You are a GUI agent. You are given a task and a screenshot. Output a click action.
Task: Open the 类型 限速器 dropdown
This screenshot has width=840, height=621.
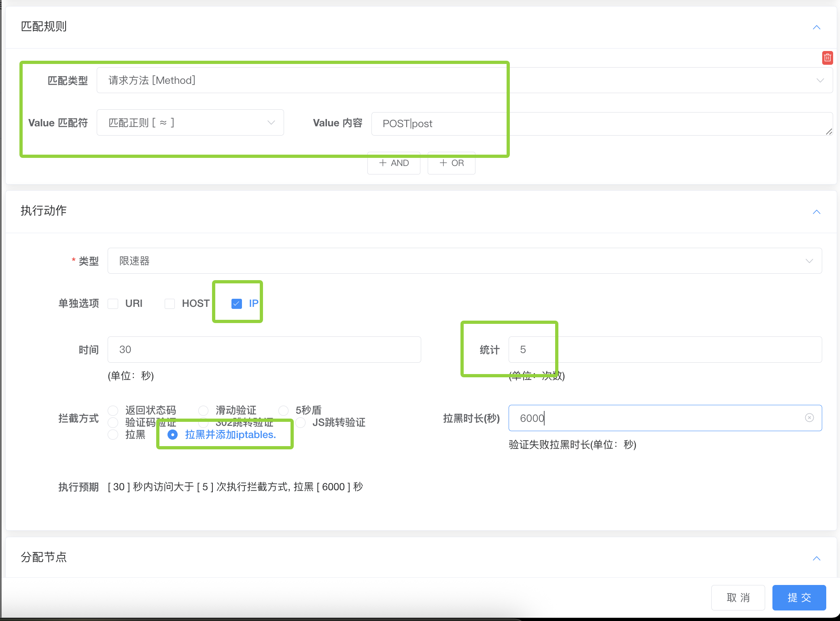pos(465,261)
